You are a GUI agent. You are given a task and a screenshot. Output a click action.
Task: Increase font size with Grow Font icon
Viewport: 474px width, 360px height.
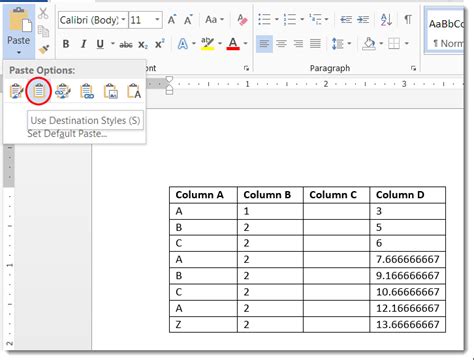172,20
